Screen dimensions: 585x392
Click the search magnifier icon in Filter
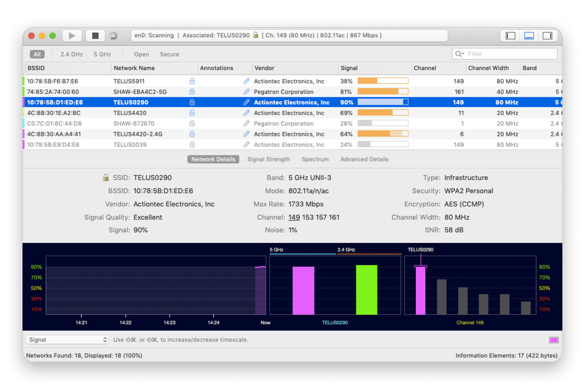pyautogui.click(x=459, y=54)
